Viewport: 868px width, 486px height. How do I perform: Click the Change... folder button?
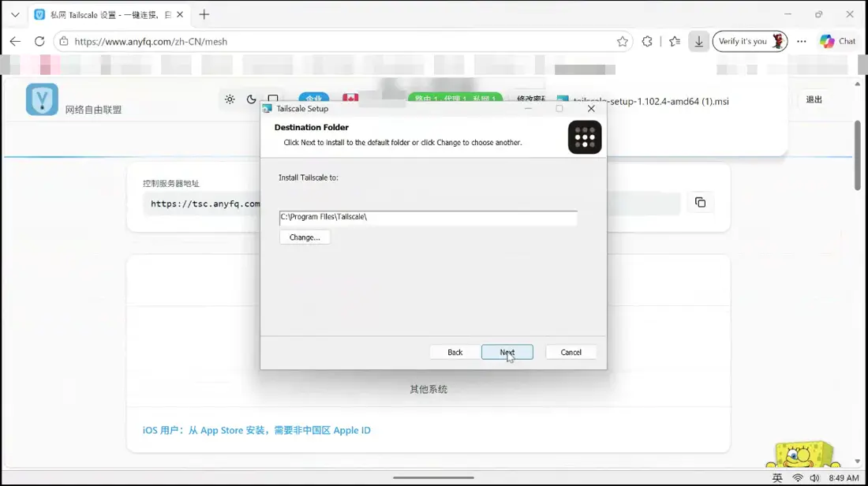pos(305,237)
